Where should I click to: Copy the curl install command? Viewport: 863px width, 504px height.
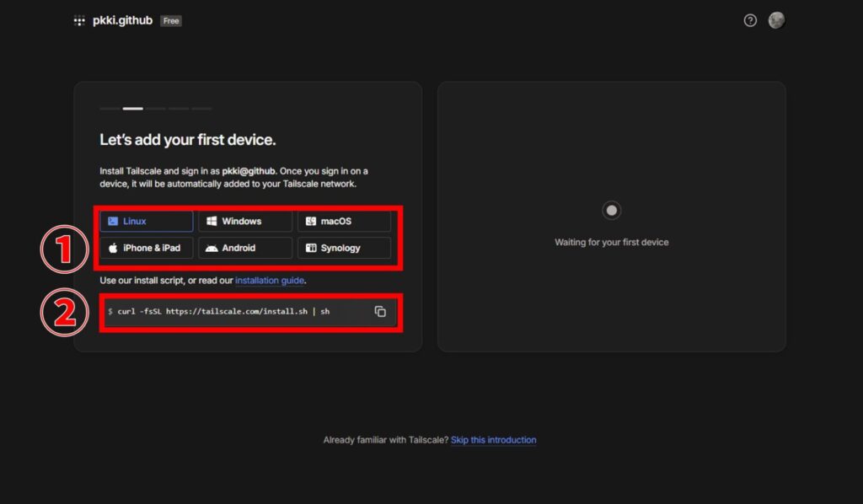[380, 312]
